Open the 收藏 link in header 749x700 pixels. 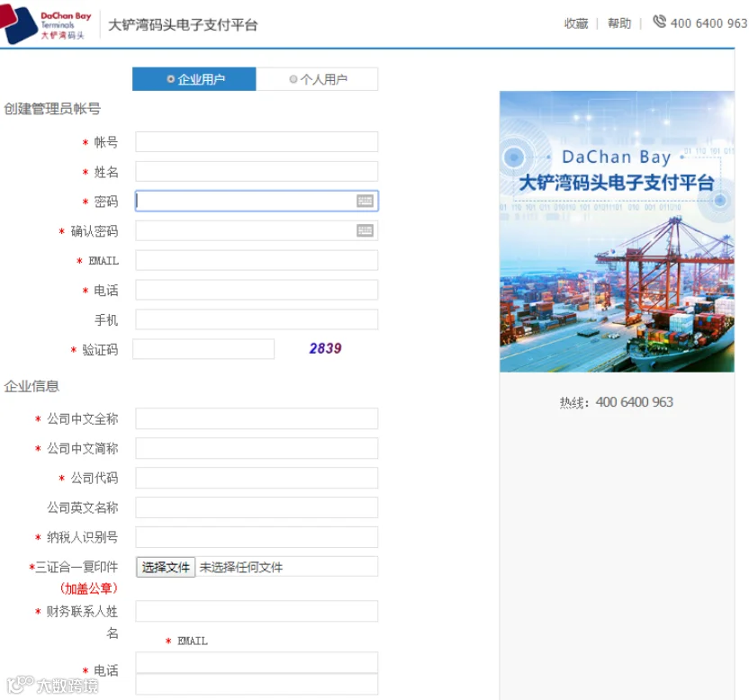(x=576, y=23)
